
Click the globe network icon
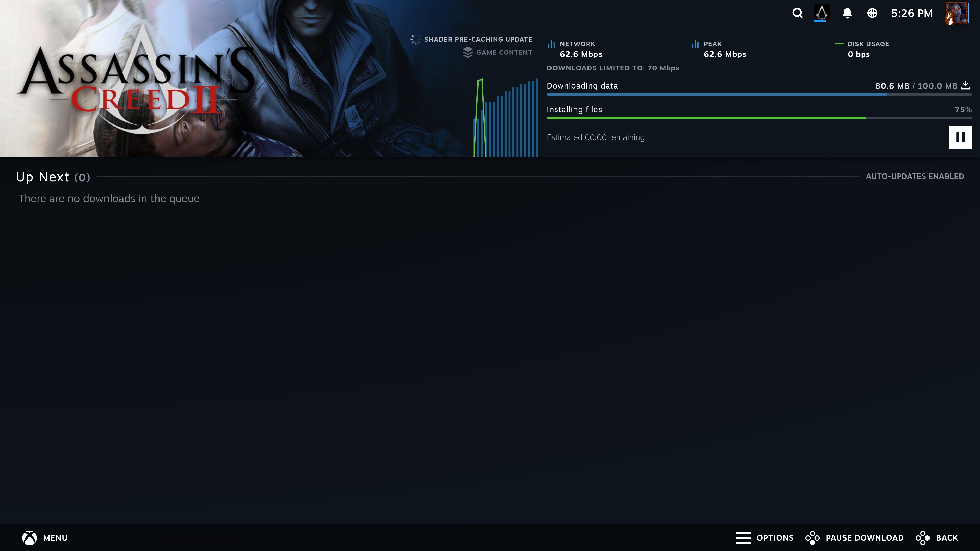tap(872, 13)
